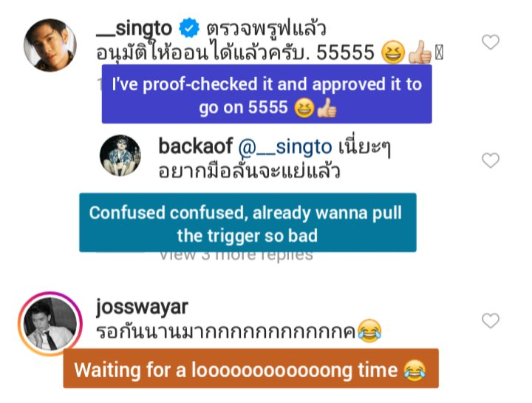Click the tears-of-joy emoji in the orange translation
The width and height of the screenshot is (532, 403).
(415, 370)
